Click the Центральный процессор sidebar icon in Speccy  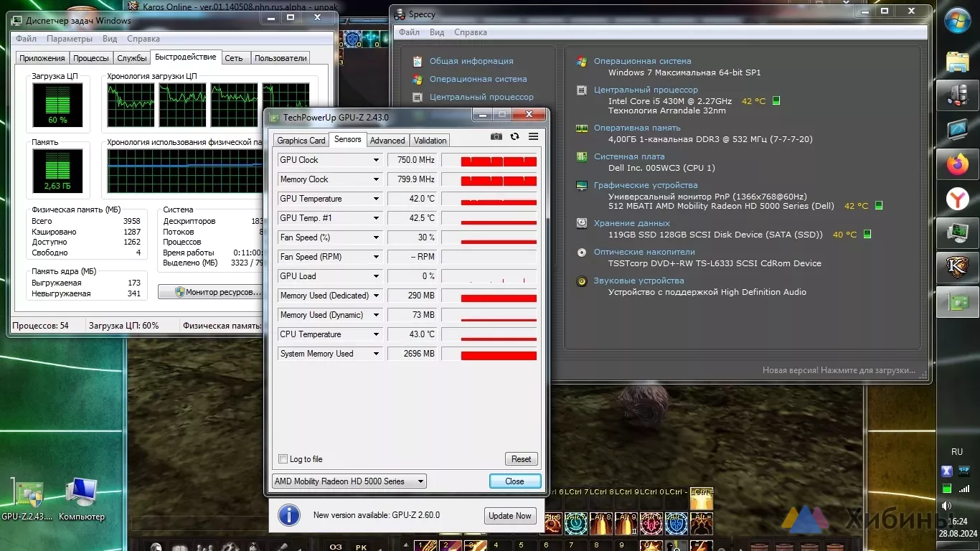click(418, 98)
